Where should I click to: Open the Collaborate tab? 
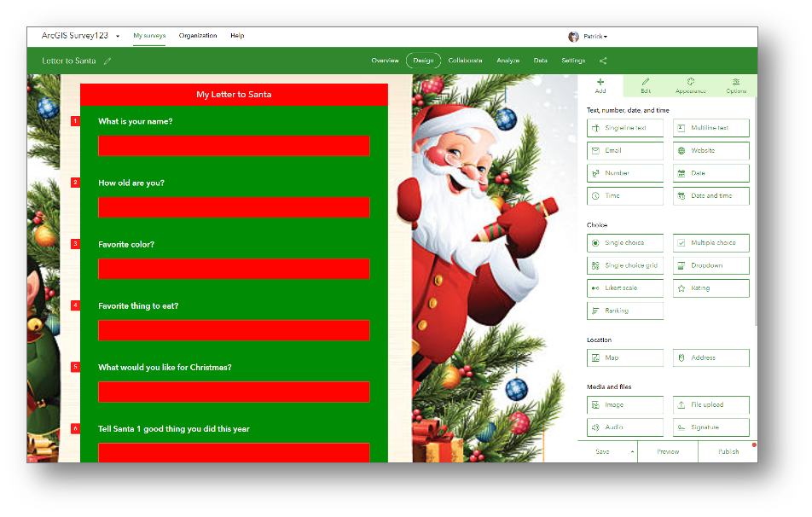(465, 61)
